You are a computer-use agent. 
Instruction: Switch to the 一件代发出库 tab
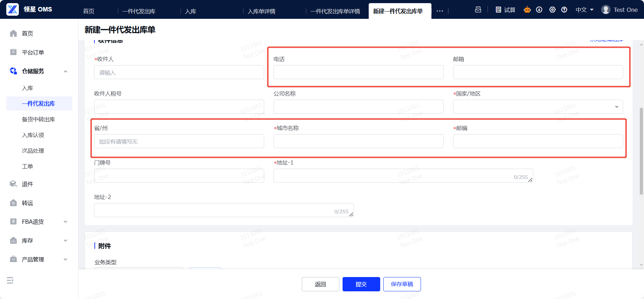139,11
